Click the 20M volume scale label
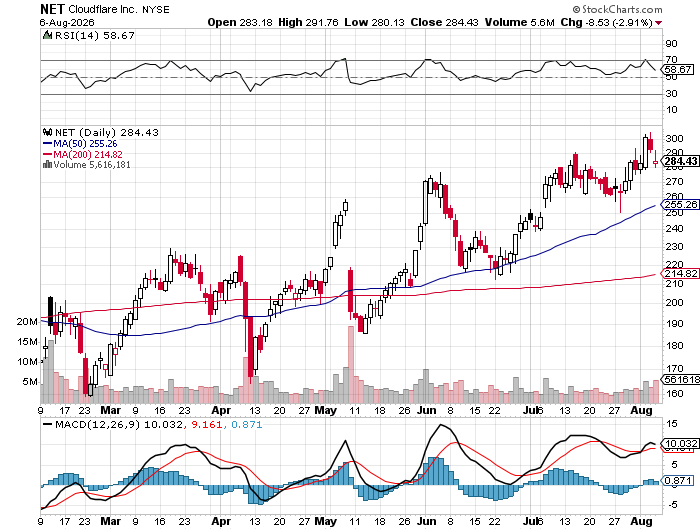Image resolution: width=700 pixels, height=530 pixels. click(x=27, y=322)
